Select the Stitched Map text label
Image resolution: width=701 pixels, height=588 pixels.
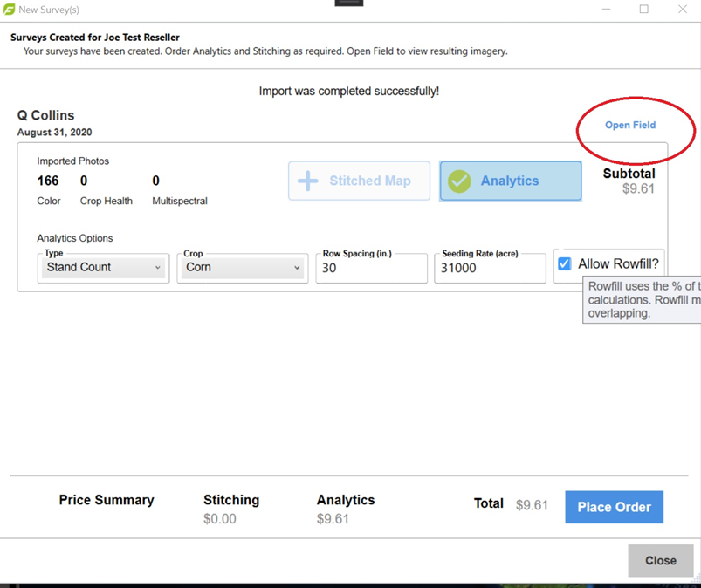[x=369, y=181]
